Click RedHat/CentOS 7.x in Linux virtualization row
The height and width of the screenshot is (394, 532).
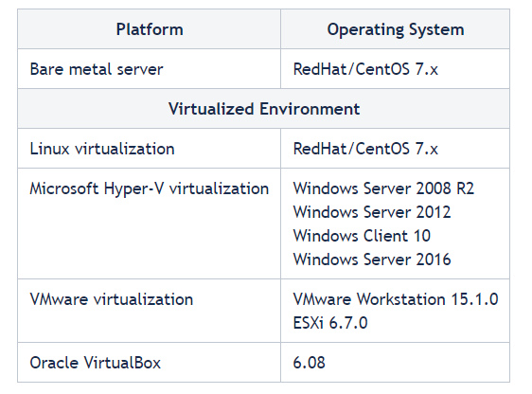point(365,149)
